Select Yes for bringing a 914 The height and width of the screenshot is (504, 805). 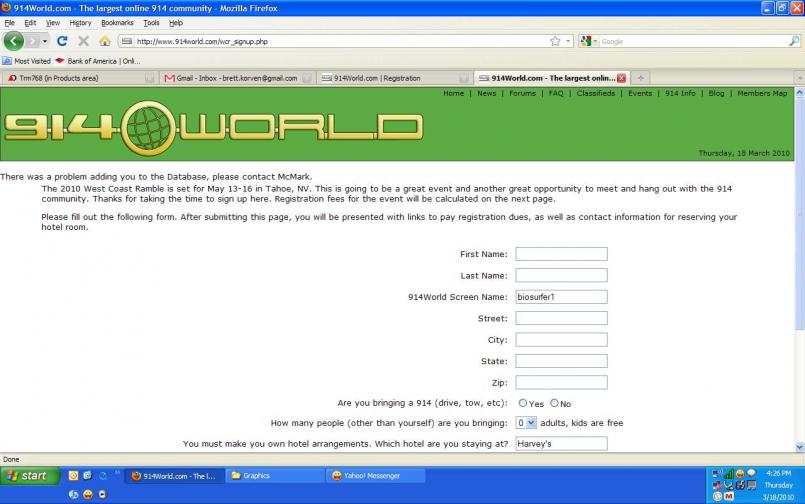click(x=523, y=403)
